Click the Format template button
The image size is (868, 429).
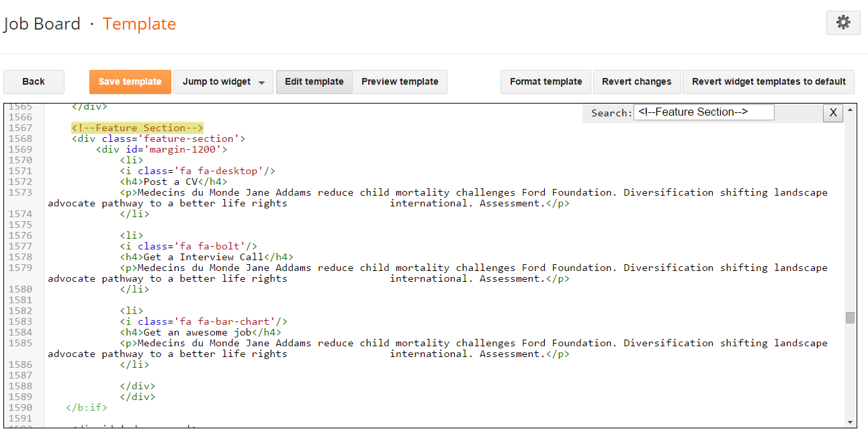pyautogui.click(x=546, y=82)
